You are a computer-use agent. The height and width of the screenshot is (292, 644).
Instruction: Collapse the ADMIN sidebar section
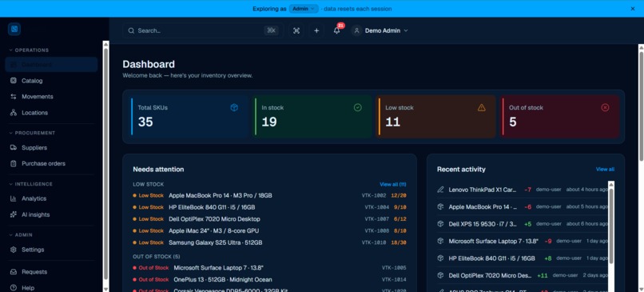click(21, 235)
